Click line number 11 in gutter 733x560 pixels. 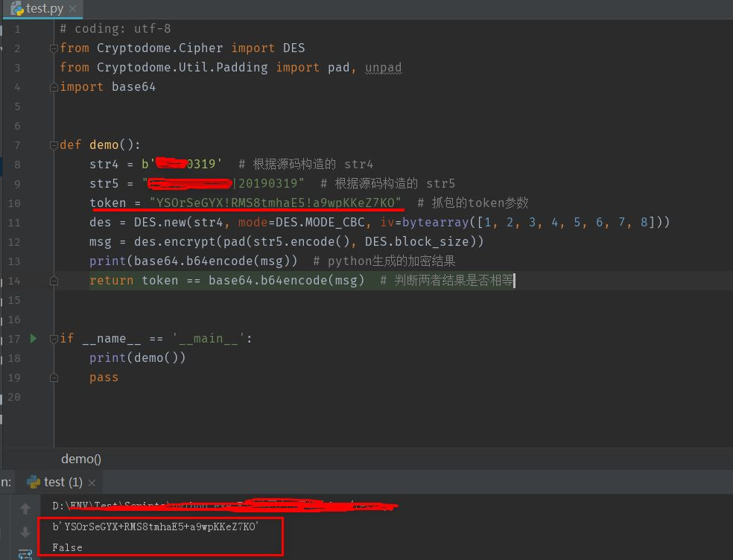[14, 223]
